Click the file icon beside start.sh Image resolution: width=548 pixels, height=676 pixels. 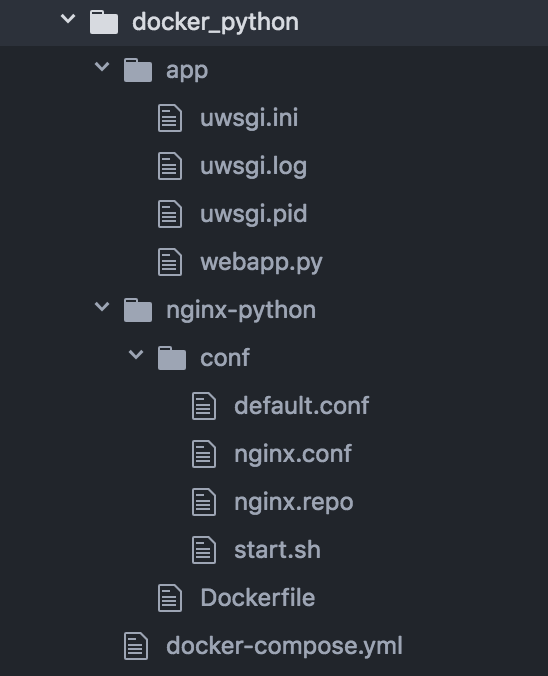tap(204, 550)
